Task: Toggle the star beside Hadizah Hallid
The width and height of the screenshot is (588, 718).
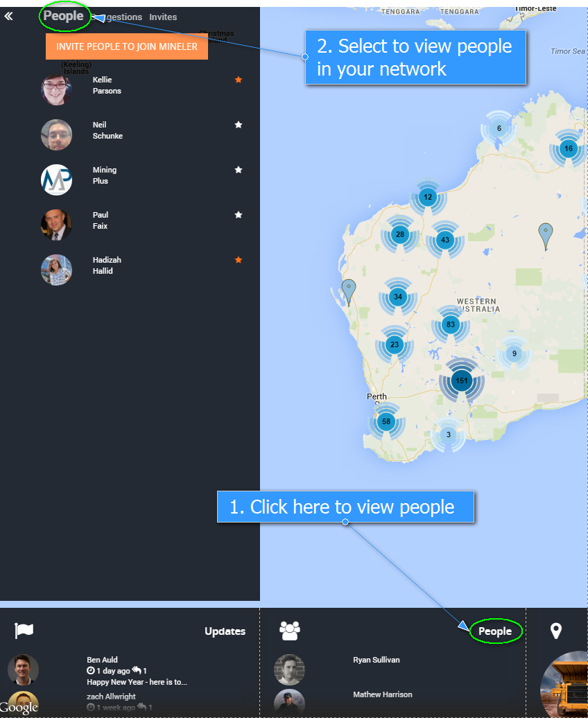Action: point(239,260)
